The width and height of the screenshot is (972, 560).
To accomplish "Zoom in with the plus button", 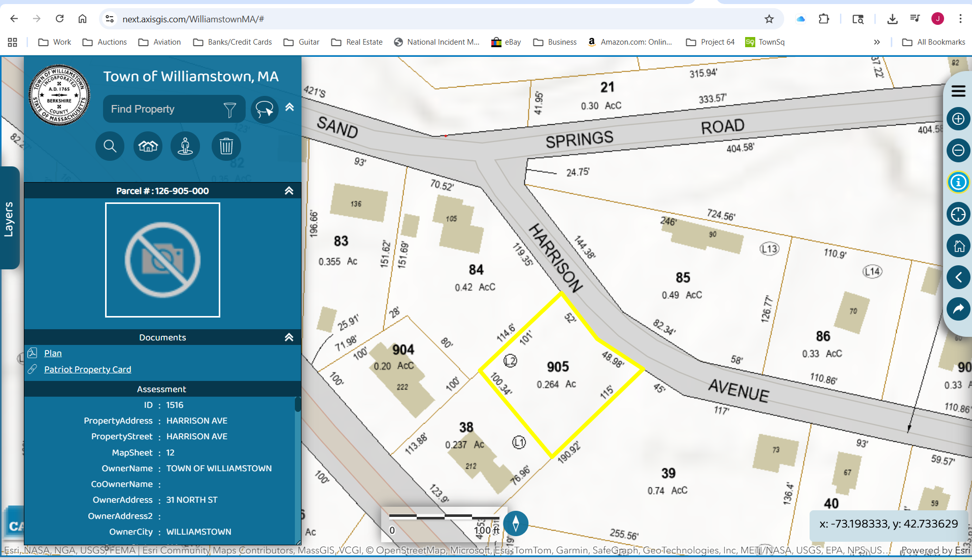I will [958, 119].
